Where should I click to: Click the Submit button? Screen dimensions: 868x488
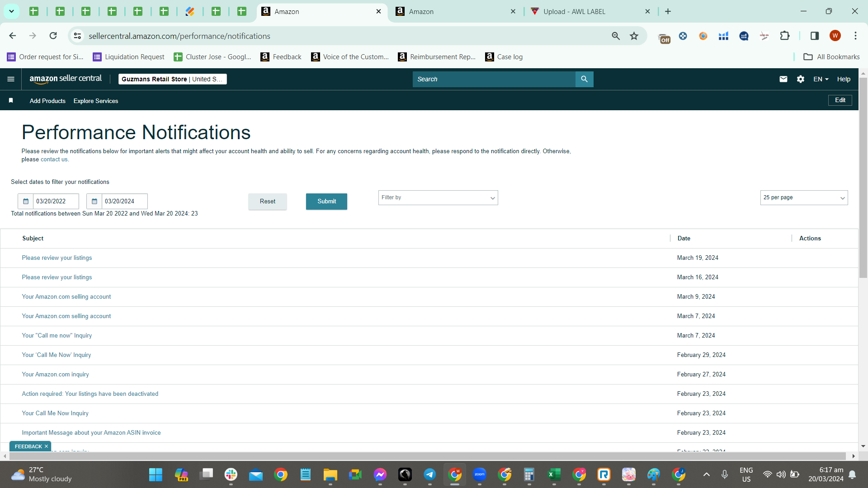pos(326,202)
